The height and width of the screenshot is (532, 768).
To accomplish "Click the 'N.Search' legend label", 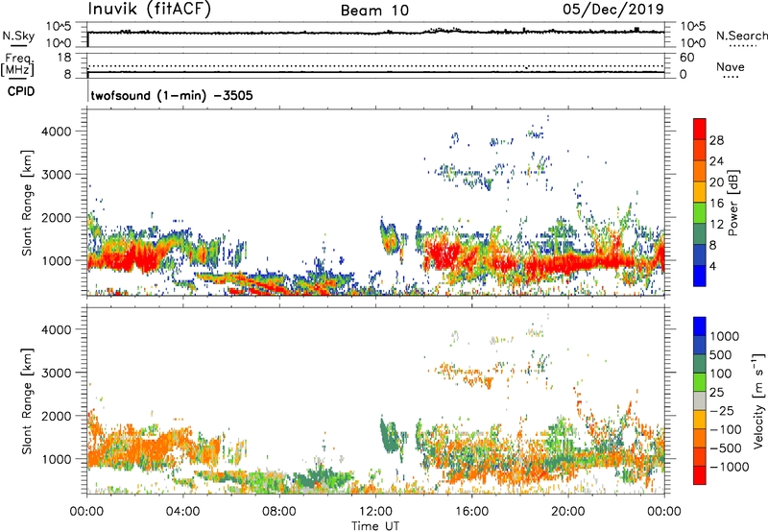I will click(741, 36).
